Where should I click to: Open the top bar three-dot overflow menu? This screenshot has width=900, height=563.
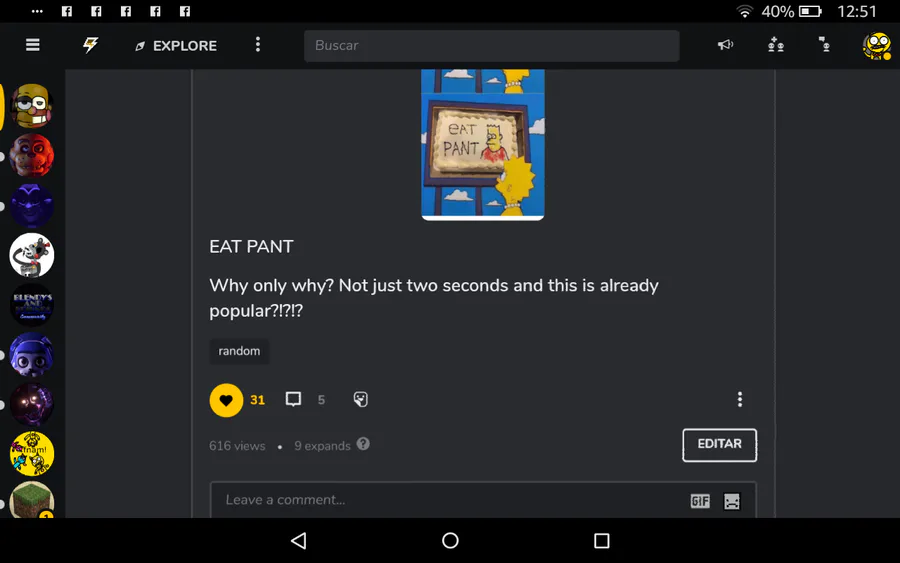258,45
